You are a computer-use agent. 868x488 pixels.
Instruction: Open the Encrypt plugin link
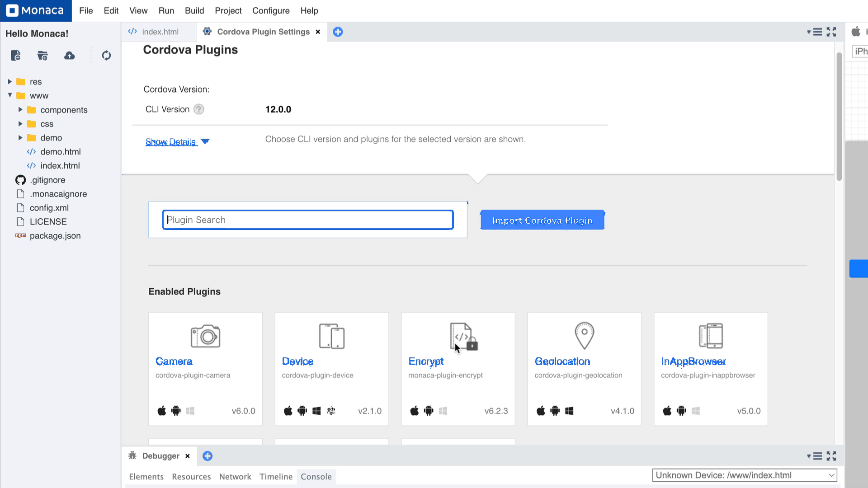pyautogui.click(x=426, y=361)
